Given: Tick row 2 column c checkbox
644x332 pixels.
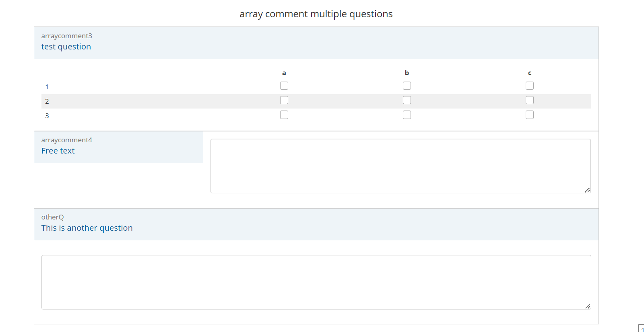Looking at the screenshot, I should click(x=530, y=100).
